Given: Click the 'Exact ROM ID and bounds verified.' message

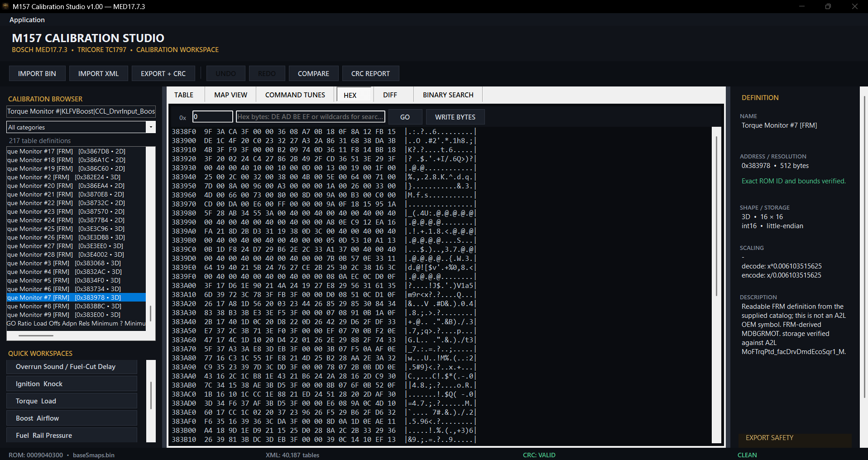Looking at the screenshot, I should pos(793,181).
